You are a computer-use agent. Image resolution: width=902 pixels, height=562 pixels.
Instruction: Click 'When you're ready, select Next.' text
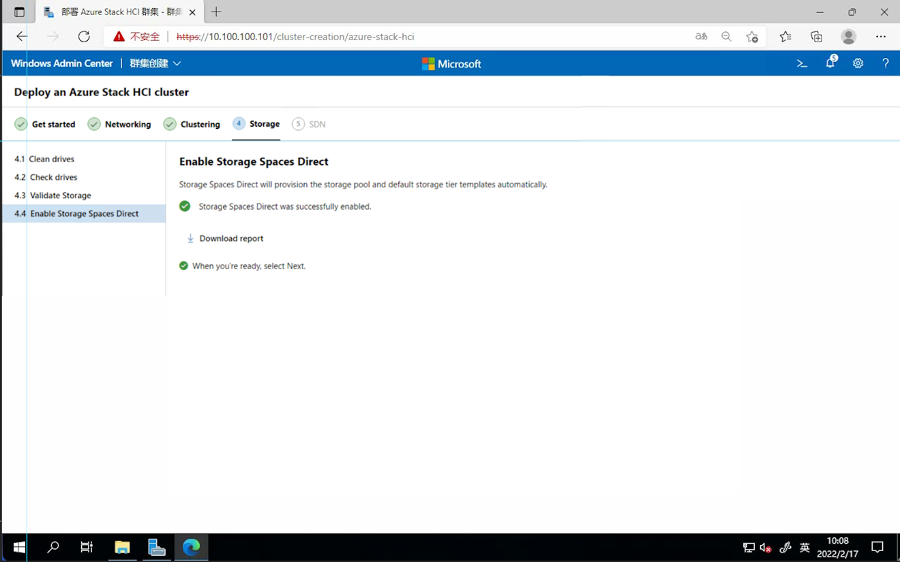(x=249, y=266)
